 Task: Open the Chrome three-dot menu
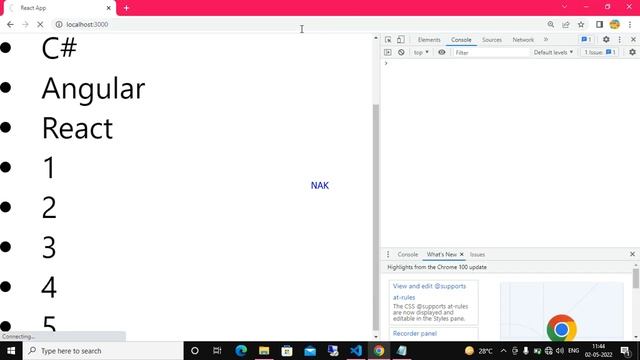point(630,24)
